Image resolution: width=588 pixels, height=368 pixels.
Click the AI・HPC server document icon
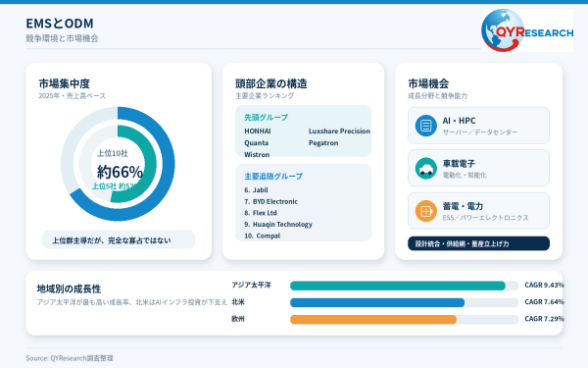426,126
